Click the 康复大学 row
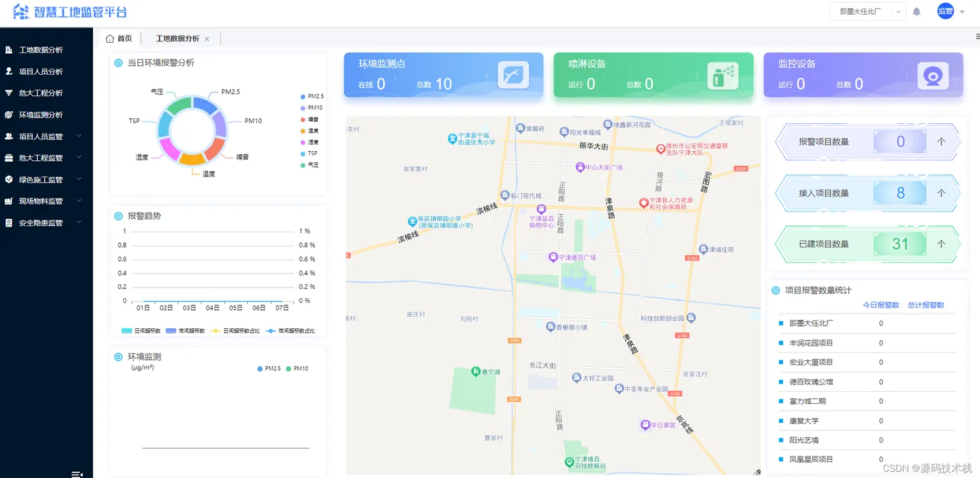 867,421
